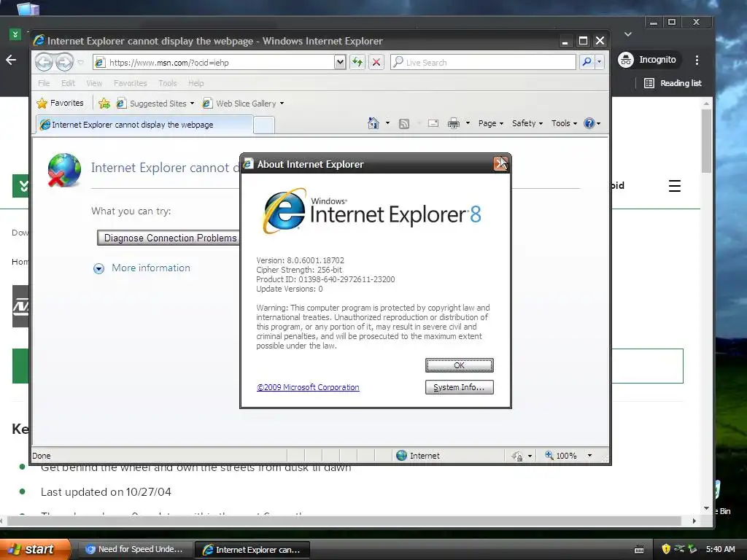Click the Read Mail envelope icon
Viewport: 747px width, 560px height.
pyautogui.click(x=433, y=124)
